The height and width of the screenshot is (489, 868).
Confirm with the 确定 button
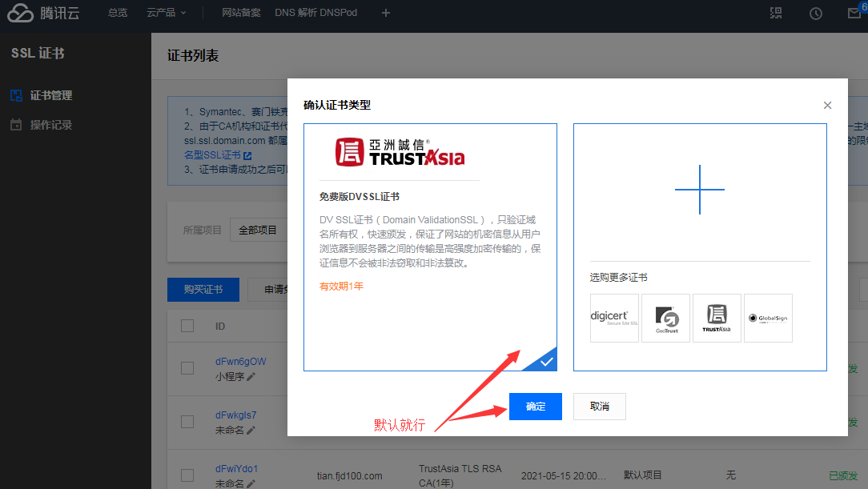coord(536,407)
